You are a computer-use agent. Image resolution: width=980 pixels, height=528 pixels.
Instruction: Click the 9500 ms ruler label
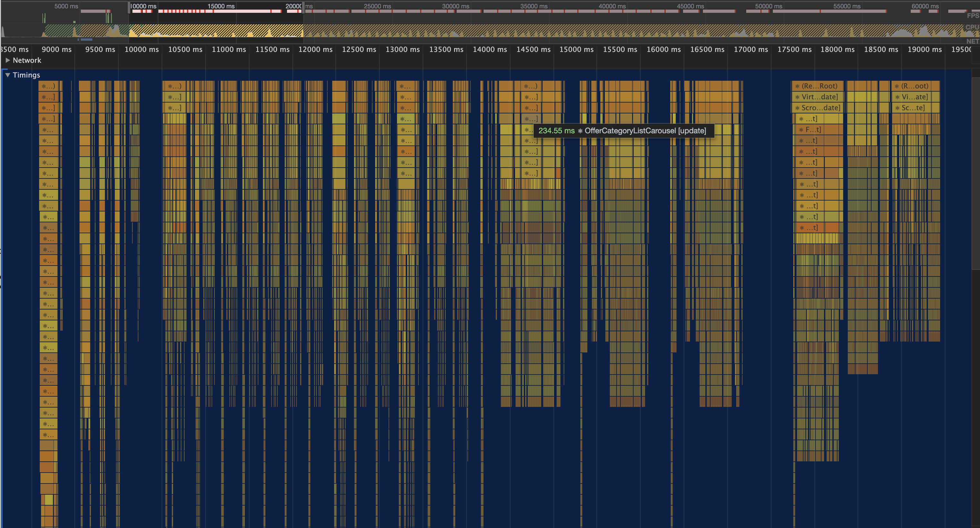(x=100, y=49)
